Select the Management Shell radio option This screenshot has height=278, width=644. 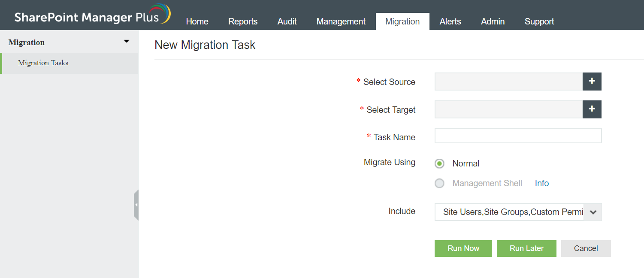(x=439, y=184)
